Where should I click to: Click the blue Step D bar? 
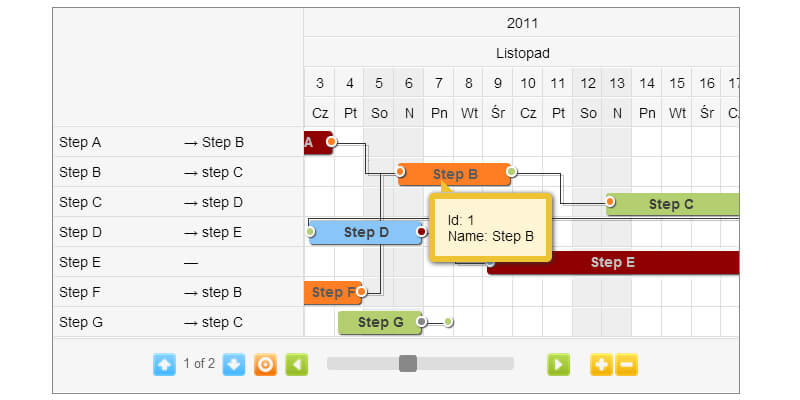coord(365,232)
